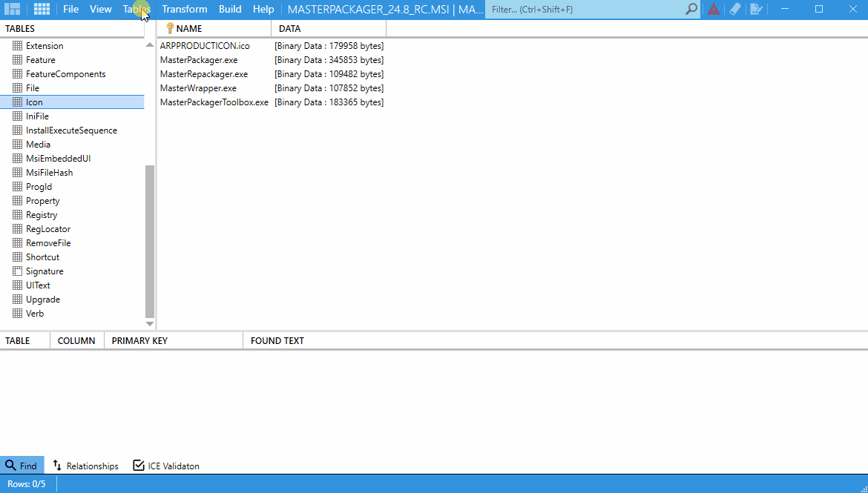Select the Feature table
Image resolution: width=868 pixels, height=493 pixels.
tap(40, 60)
